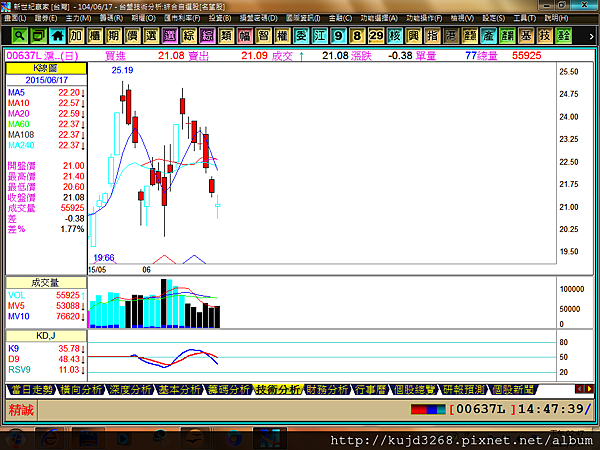Switch to the 個股總覽 tab

coord(414,390)
